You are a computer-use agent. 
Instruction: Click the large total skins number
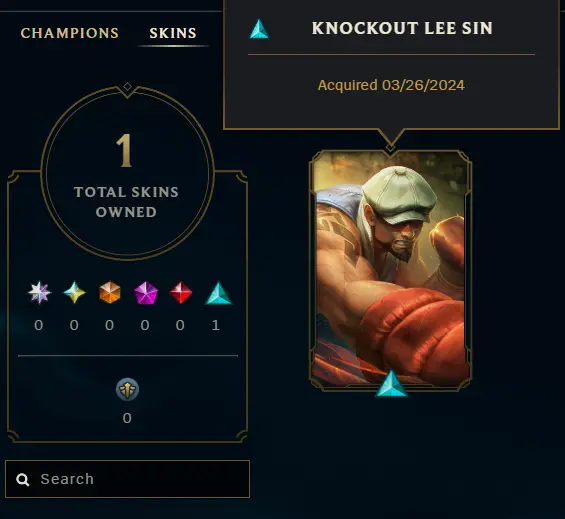125,151
